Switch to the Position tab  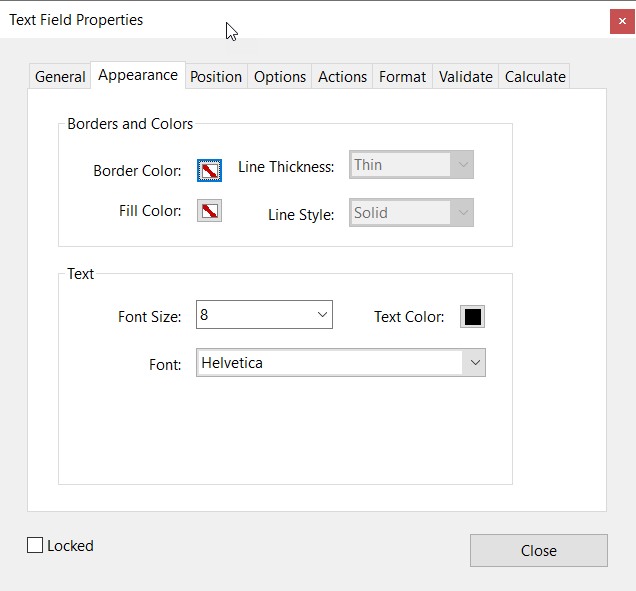(216, 77)
